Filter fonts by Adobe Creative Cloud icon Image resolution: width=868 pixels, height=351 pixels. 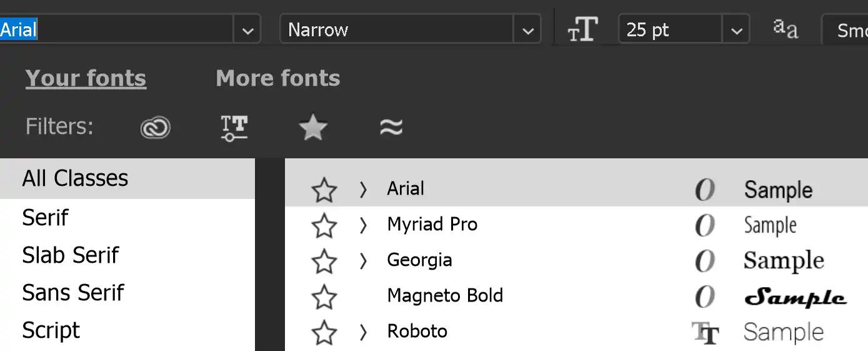coord(155,128)
